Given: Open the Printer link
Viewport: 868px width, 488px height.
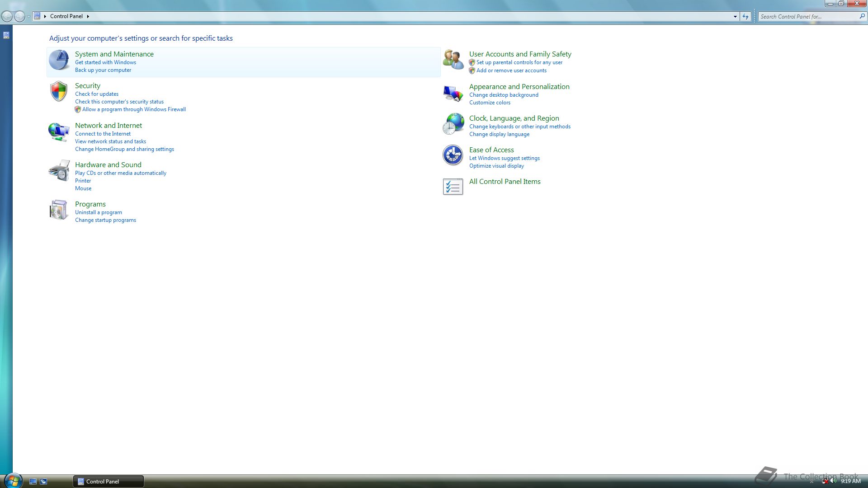Looking at the screenshot, I should pyautogui.click(x=83, y=181).
